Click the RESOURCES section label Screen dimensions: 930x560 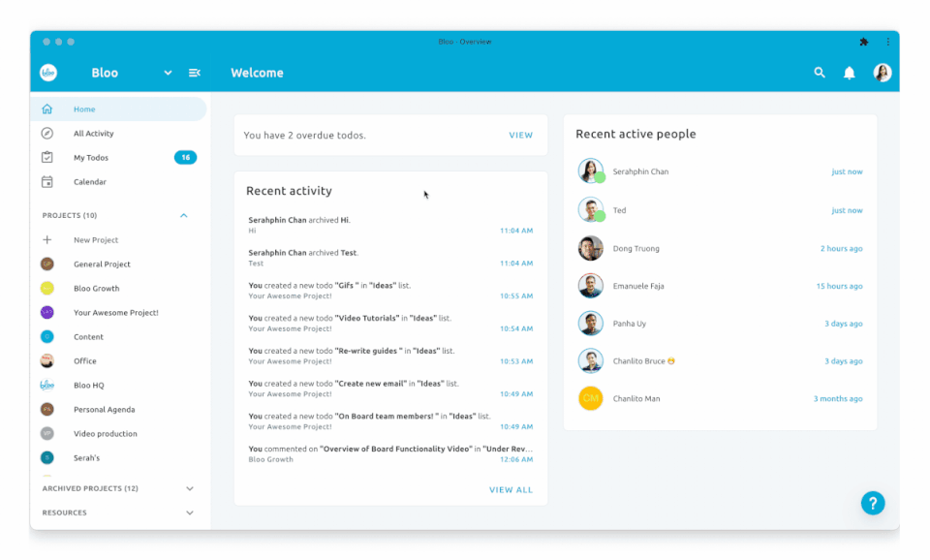[64, 513]
